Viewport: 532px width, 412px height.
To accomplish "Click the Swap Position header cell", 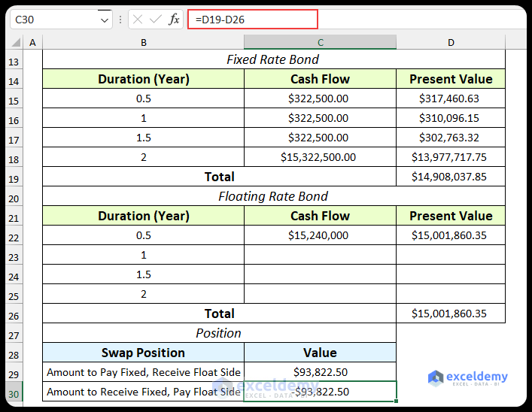I will tap(144, 353).
